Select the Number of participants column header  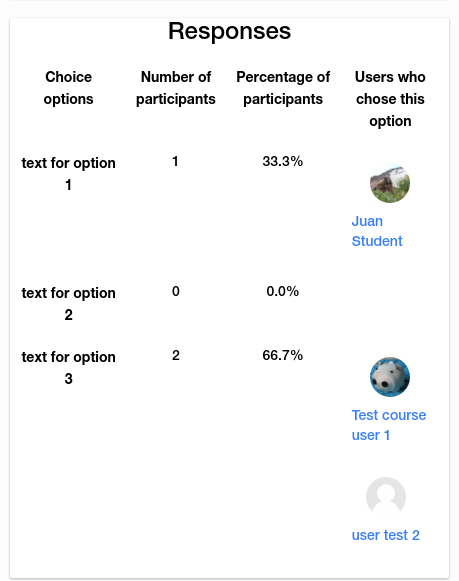click(x=176, y=88)
